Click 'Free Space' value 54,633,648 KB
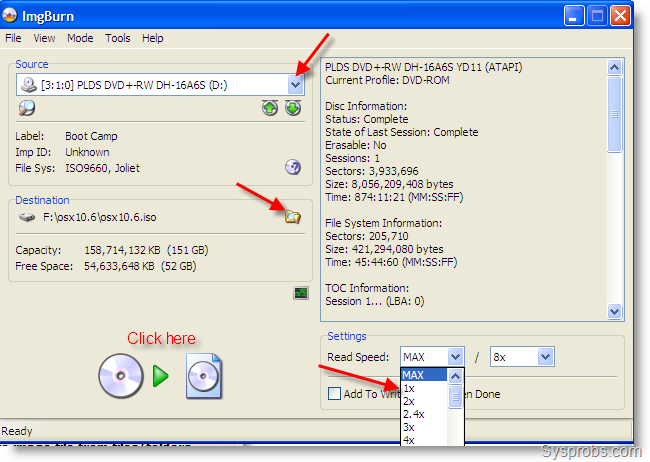650x462 pixels. (x=119, y=266)
